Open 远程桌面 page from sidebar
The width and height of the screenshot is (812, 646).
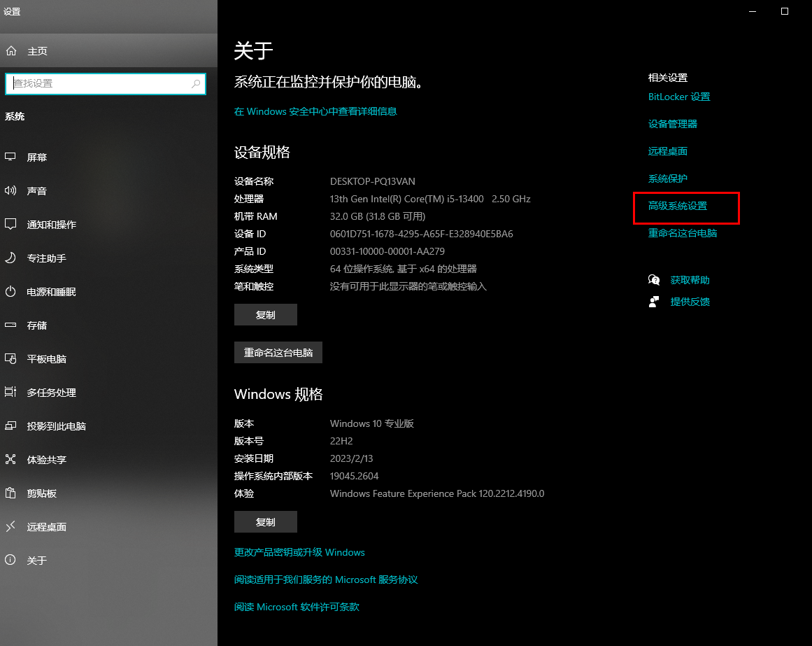(108, 527)
